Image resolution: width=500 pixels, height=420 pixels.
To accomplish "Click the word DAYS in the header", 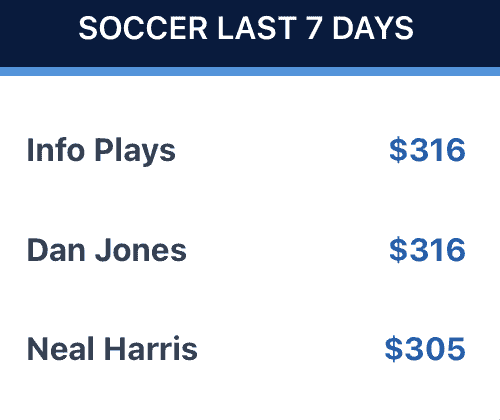I will coord(373,28).
